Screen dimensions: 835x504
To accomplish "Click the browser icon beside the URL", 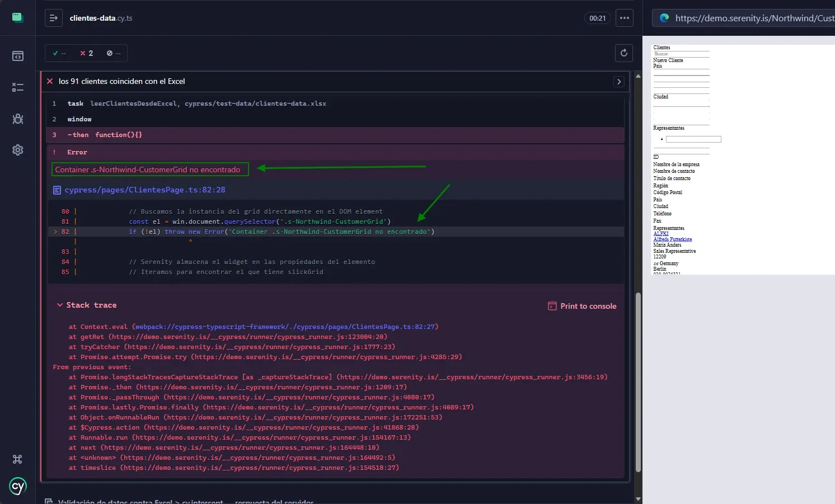I will [x=664, y=18].
